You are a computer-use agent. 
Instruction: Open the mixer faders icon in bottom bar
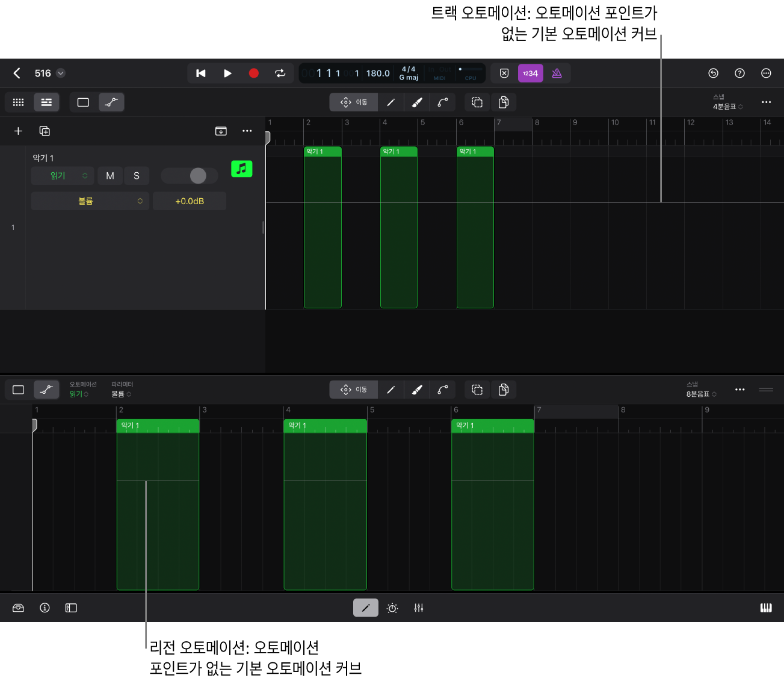[419, 608]
